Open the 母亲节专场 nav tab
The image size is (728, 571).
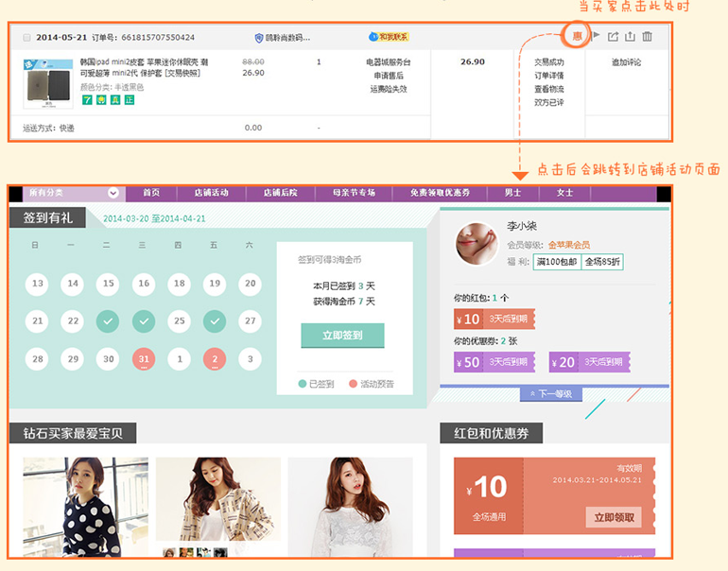[354, 193]
